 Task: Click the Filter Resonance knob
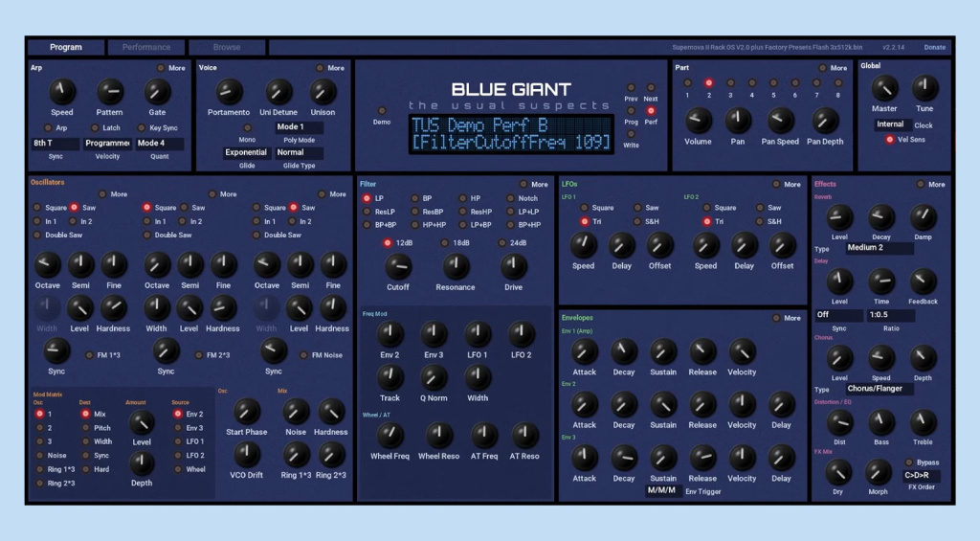(455, 267)
